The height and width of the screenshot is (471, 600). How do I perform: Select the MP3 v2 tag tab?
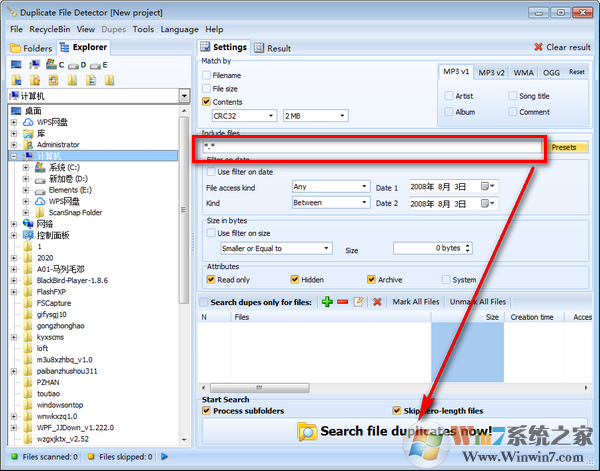[491, 73]
